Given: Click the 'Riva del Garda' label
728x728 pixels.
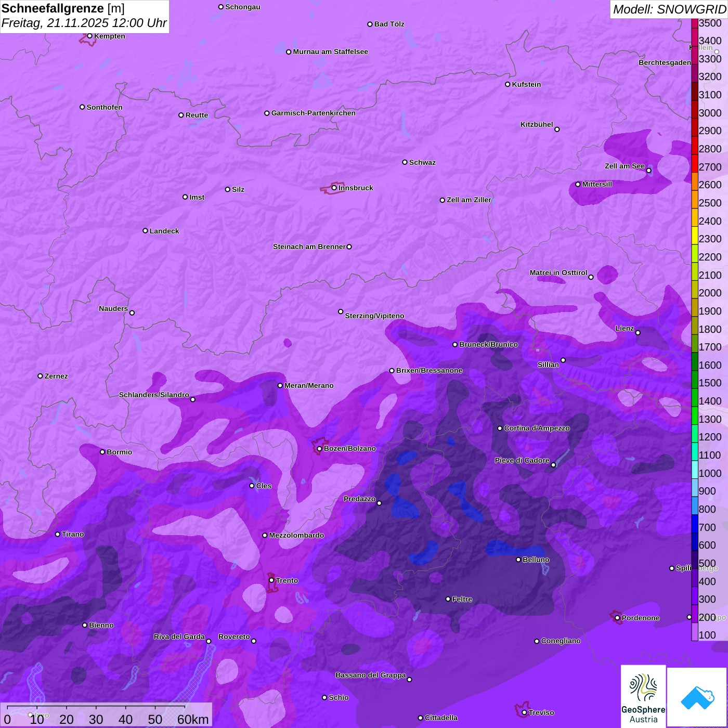Looking at the screenshot, I should pos(179,636).
